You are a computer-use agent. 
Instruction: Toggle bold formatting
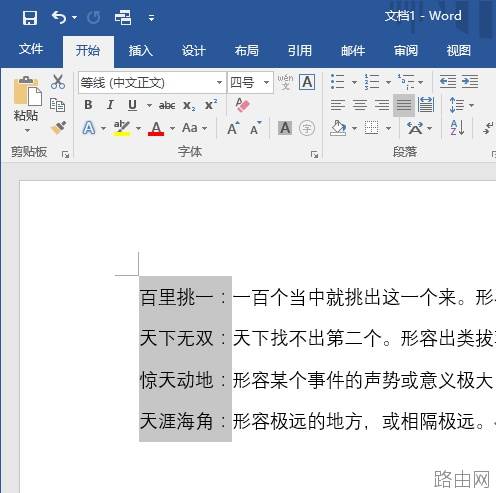click(88, 105)
